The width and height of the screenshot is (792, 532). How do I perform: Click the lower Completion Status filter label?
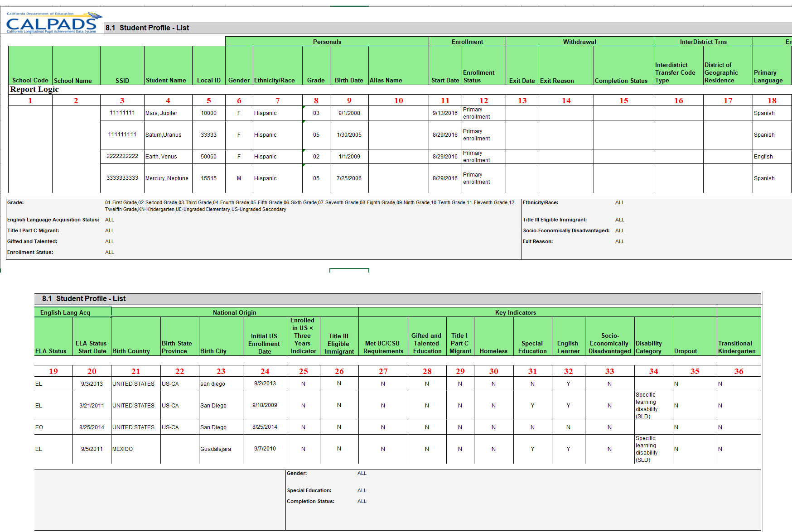tap(311, 501)
